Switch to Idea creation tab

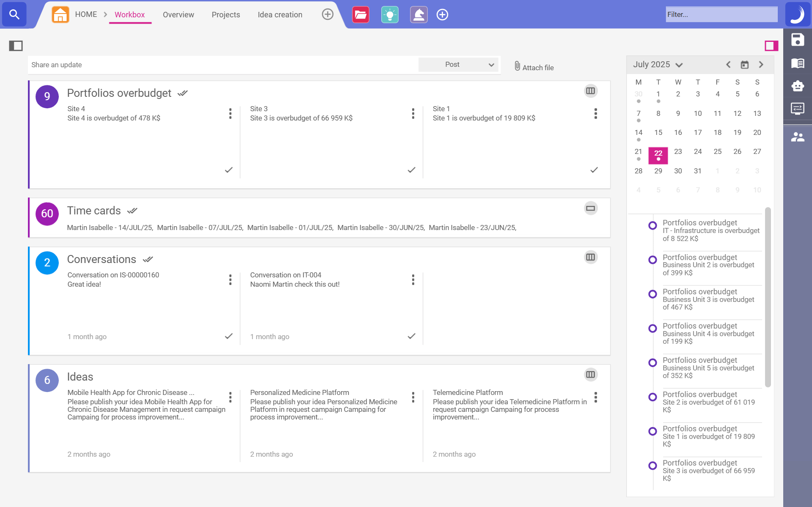click(280, 15)
